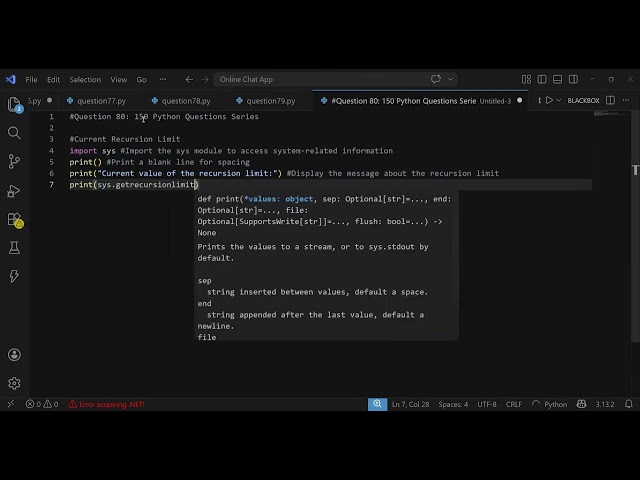Open the Testing flask view
Screen dimensions: 640x480
click(x=14, y=248)
